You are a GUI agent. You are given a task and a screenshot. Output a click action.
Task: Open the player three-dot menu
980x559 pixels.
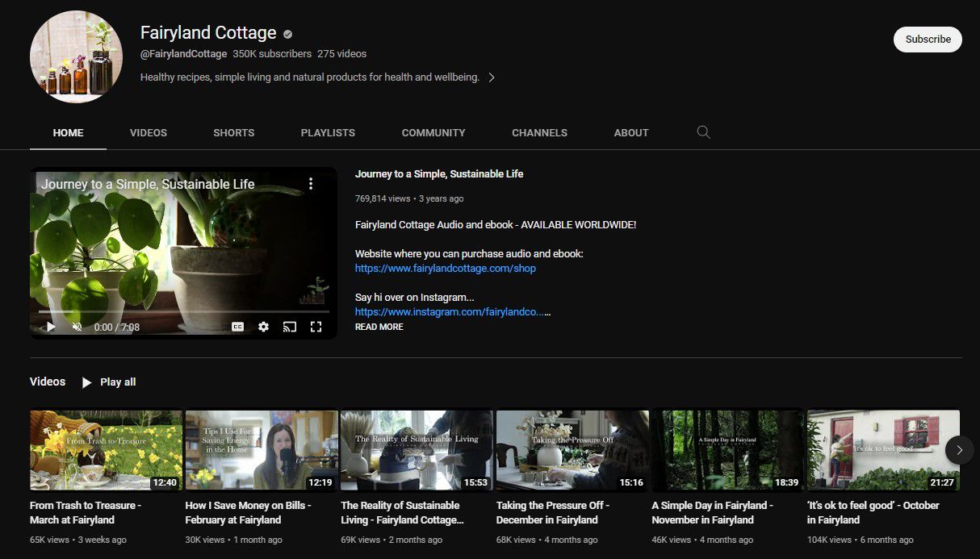[311, 184]
